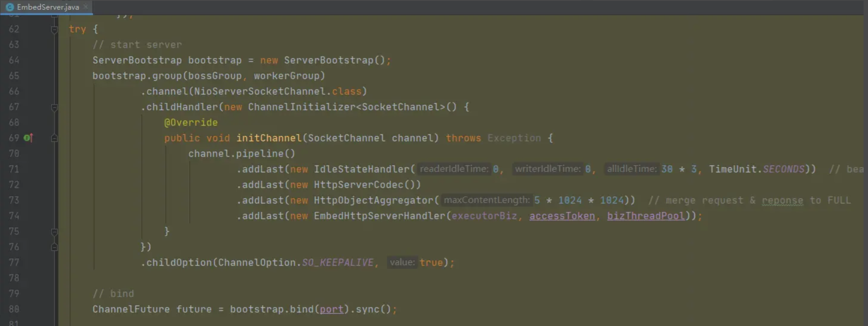Click channel.pipeline() on line 70
The height and width of the screenshot is (326, 868).
click(242, 154)
